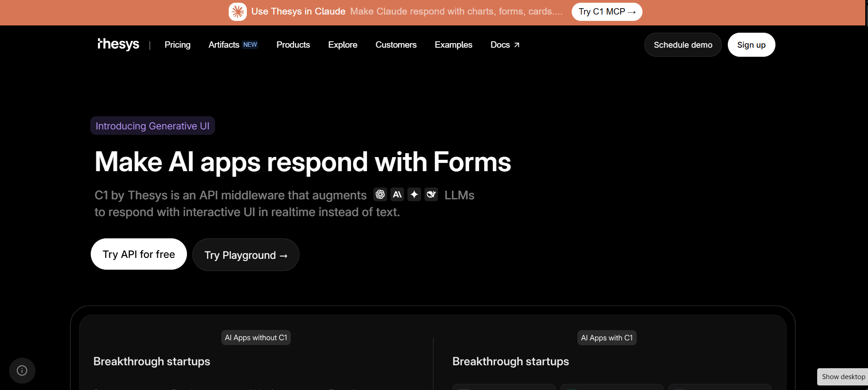The height and width of the screenshot is (390, 868).
Task: Click the Sign up button
Action: pos(751,44)
